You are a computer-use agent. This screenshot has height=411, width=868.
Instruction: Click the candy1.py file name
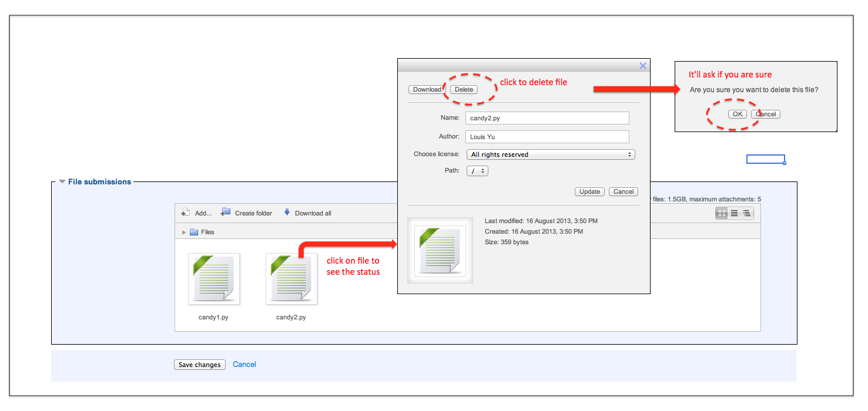[x=213, y=317]
